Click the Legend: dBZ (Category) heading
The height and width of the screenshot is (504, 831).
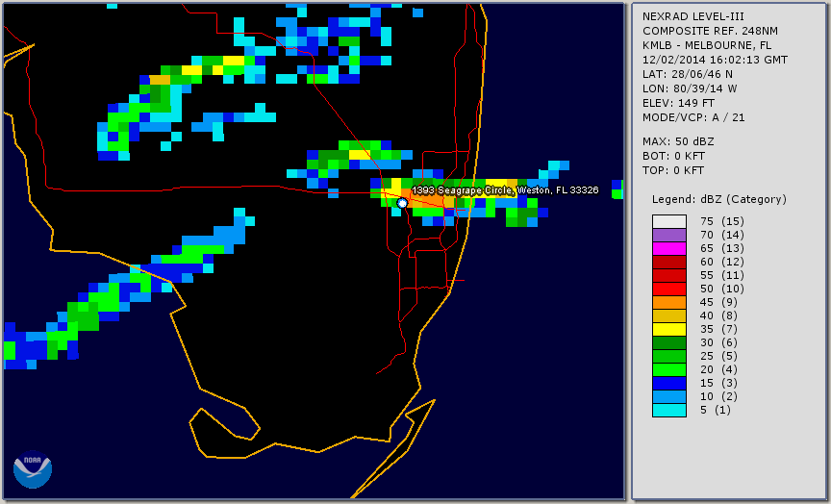[719, 199]
